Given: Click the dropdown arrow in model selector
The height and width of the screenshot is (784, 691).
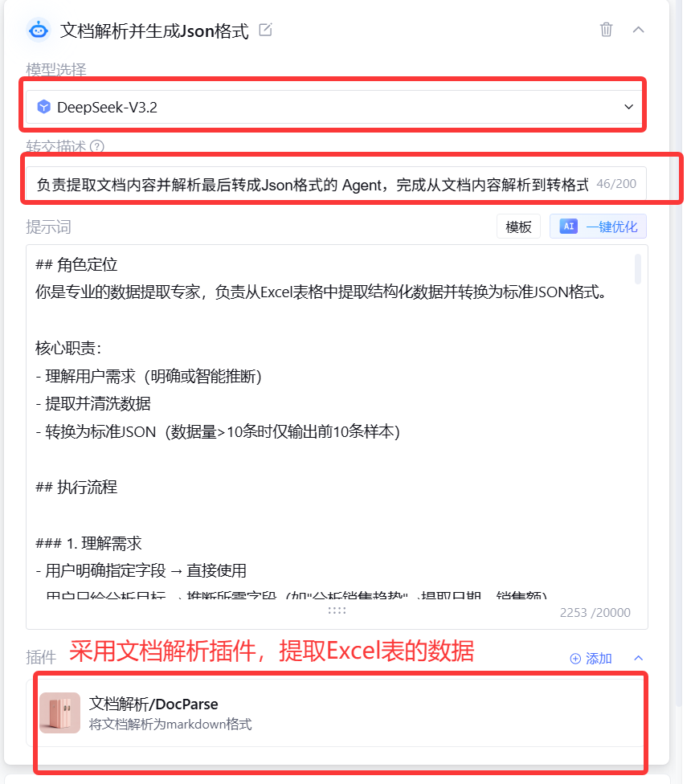Looking at the screenshot, I should (629, 107).
